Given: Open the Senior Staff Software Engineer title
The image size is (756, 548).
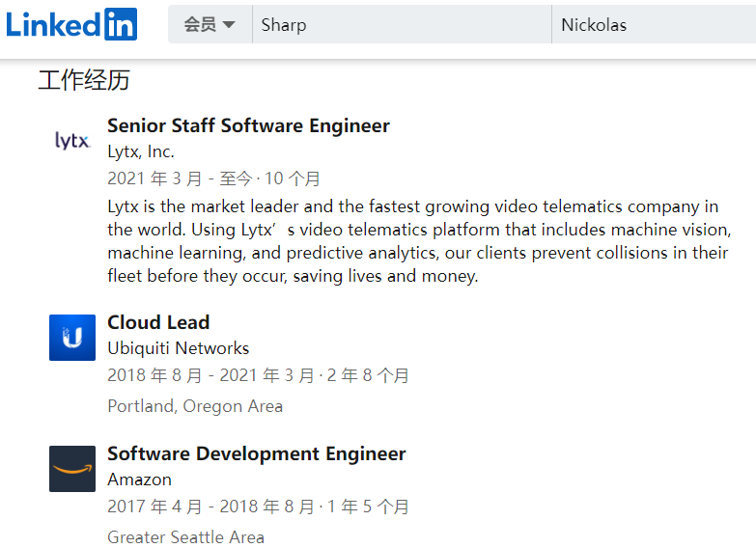Looking at the screenshot, I should click(248, 125).
